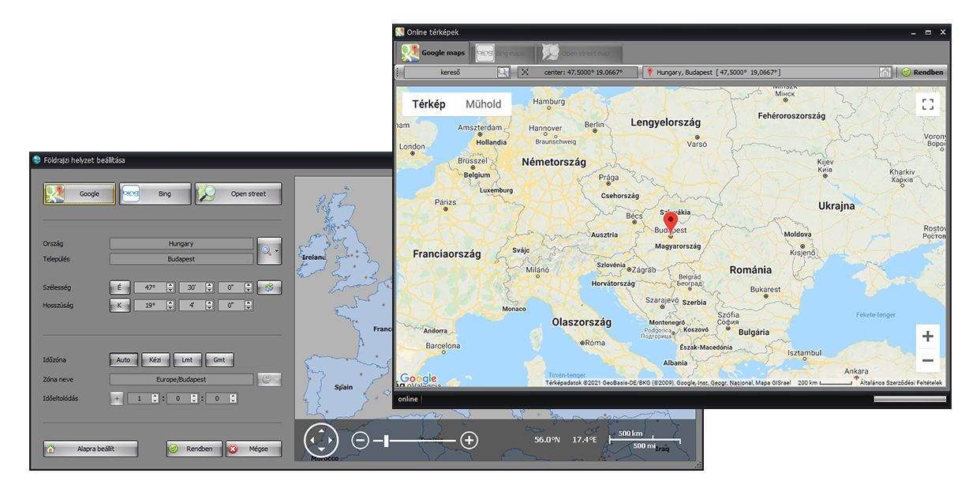The image size is (980, 496).
Task: Switch map to Műhold satellite view
Action: click(x=484, y=104)
